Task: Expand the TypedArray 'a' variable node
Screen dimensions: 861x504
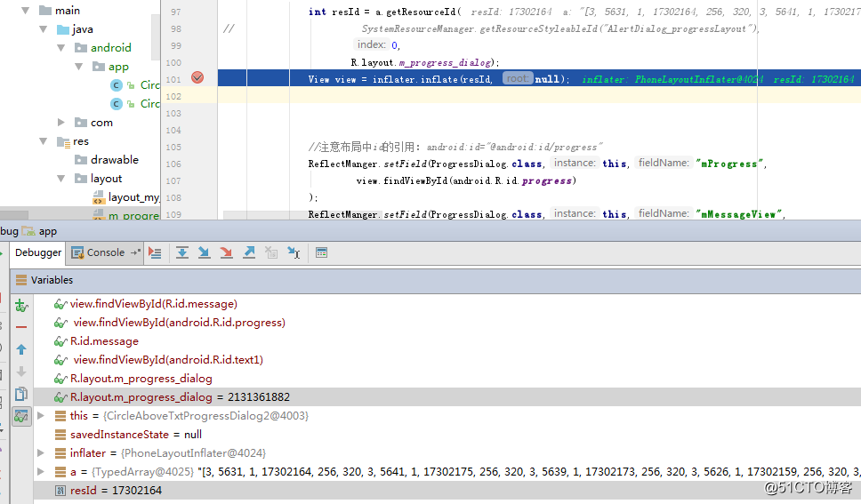Action: [x=41, y=472]
